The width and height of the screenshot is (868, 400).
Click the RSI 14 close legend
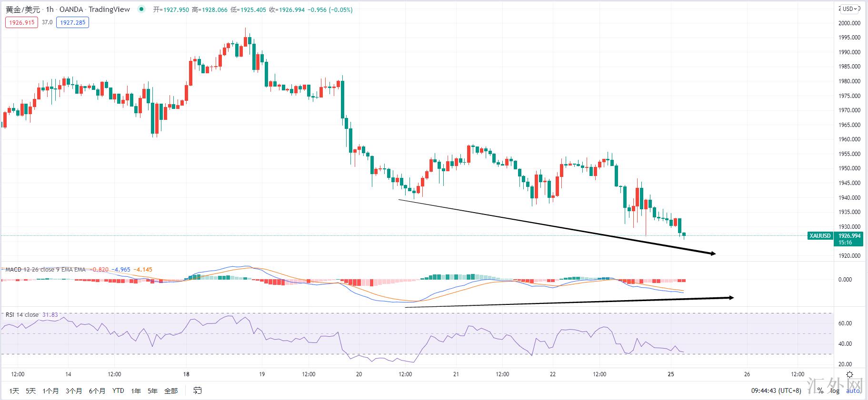[22, 315]
